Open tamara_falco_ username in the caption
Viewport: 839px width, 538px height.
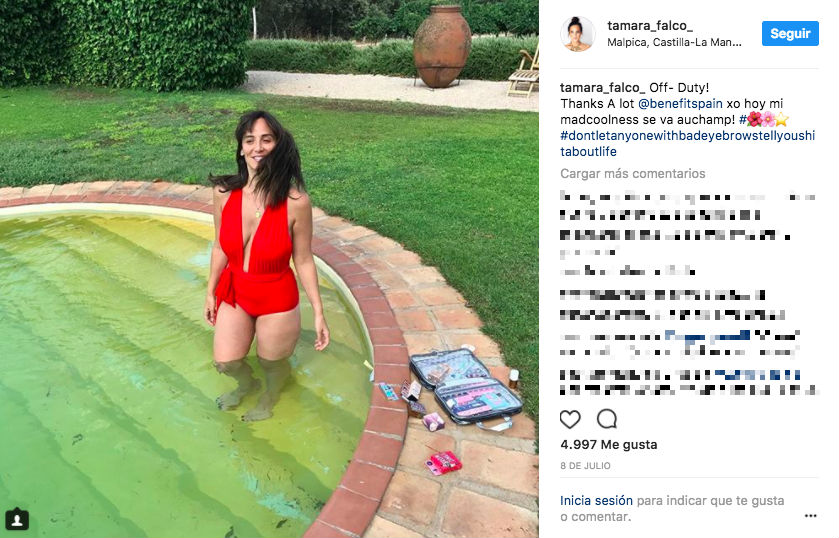coord(602,87)
